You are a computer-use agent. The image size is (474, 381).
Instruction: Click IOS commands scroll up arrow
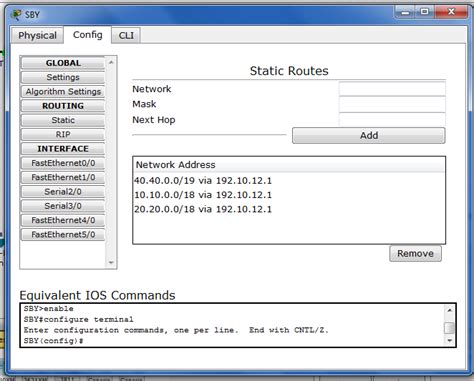(449, 310)
